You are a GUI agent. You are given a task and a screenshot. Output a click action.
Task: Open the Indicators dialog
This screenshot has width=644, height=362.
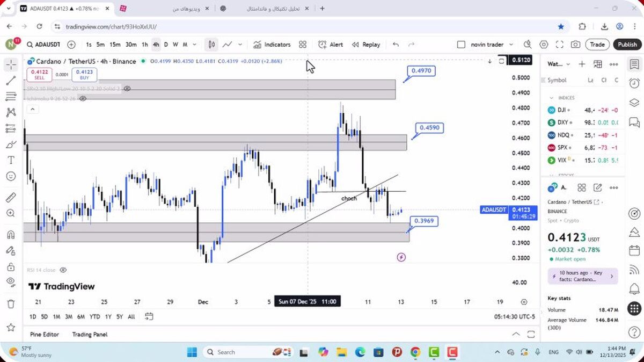click(272, 45)
